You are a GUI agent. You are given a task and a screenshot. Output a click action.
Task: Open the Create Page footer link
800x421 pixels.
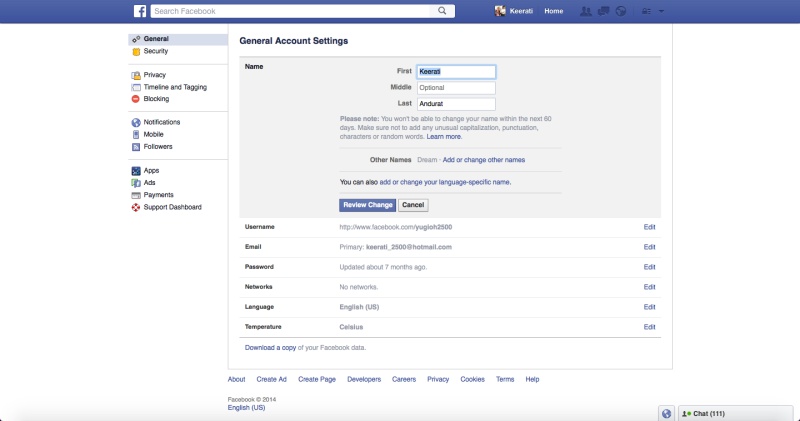[x=317, y=379]
